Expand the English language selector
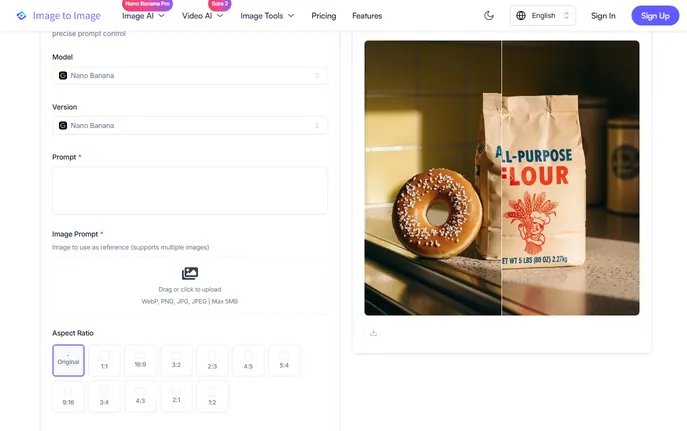 coord(543,16)
